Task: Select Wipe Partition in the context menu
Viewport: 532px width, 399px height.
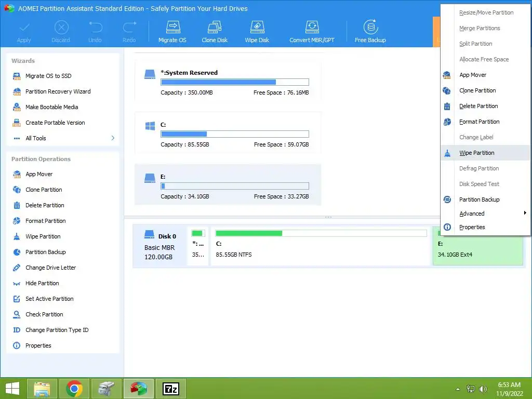Action: 486,153
